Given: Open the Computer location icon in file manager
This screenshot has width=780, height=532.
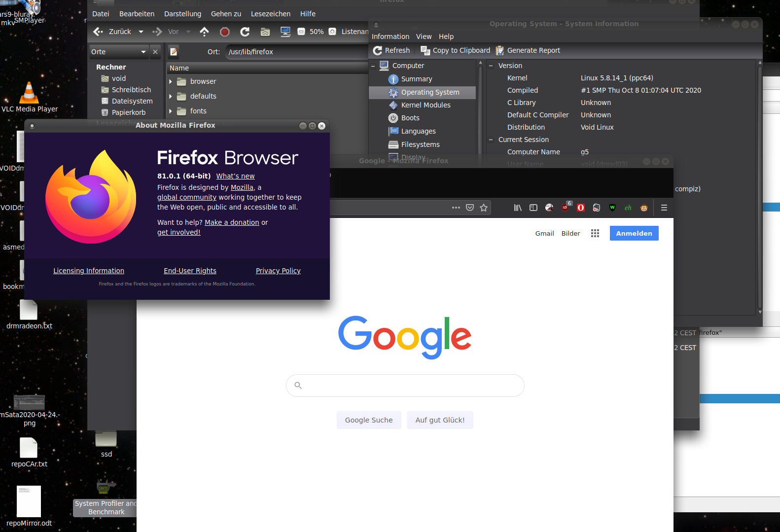Looking at the screenshot, I should point(285,32).
